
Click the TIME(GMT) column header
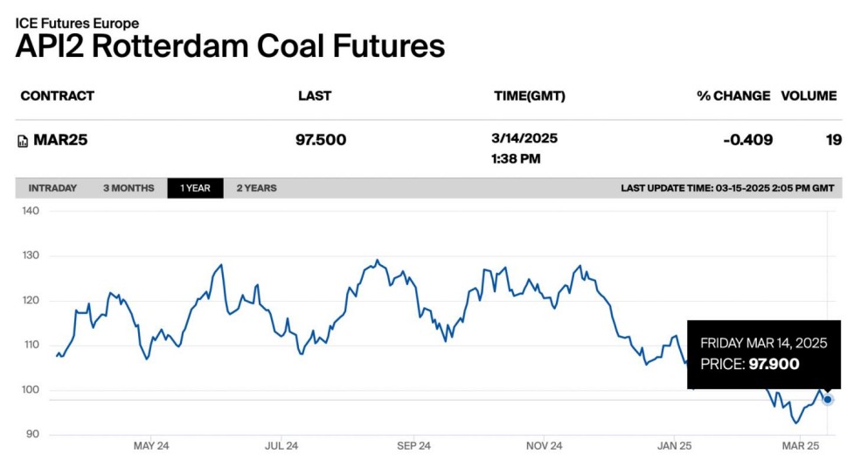(529, 96)
